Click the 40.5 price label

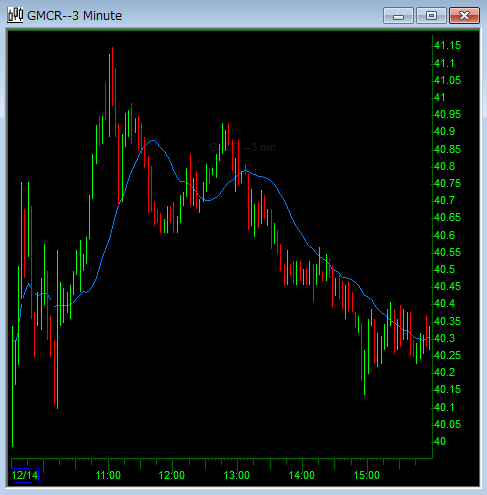445,269
